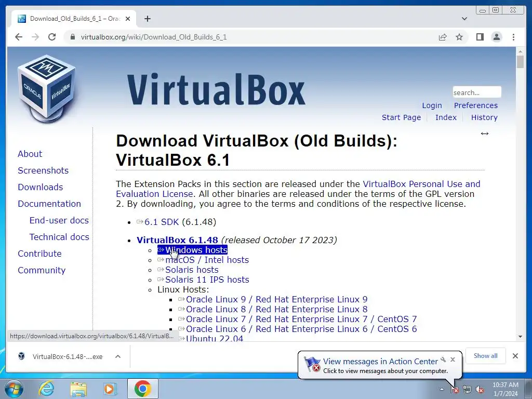Open the Chrome profile avatar
532x399 pixels.
point(497,37)
